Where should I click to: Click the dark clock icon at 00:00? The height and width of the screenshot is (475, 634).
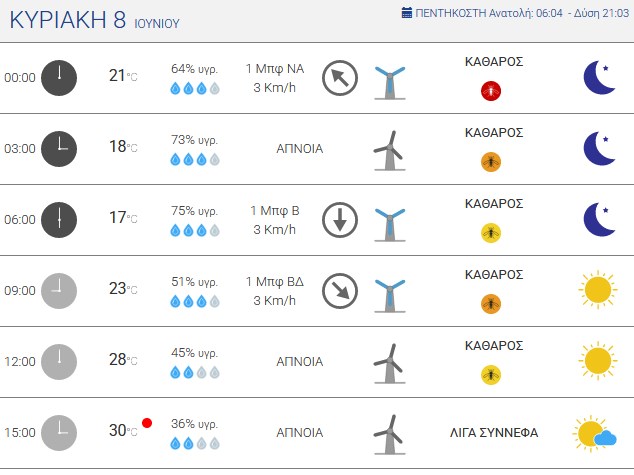59,78
